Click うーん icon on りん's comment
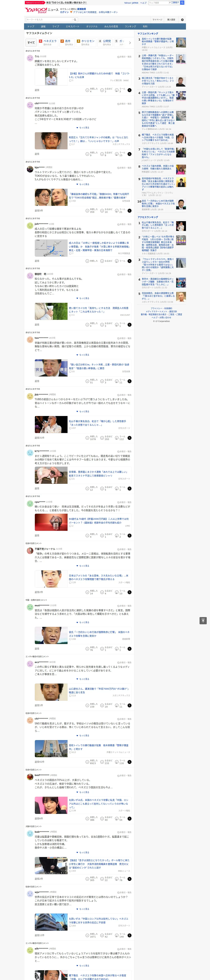The width and height of the screenshot is (210, 980). (x=117, y=90)
